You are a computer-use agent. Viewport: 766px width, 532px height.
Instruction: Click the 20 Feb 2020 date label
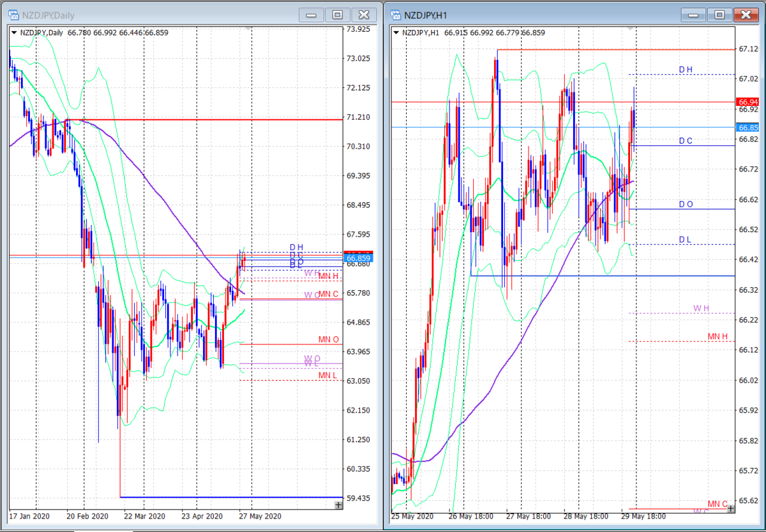click(x=87, y=516)
